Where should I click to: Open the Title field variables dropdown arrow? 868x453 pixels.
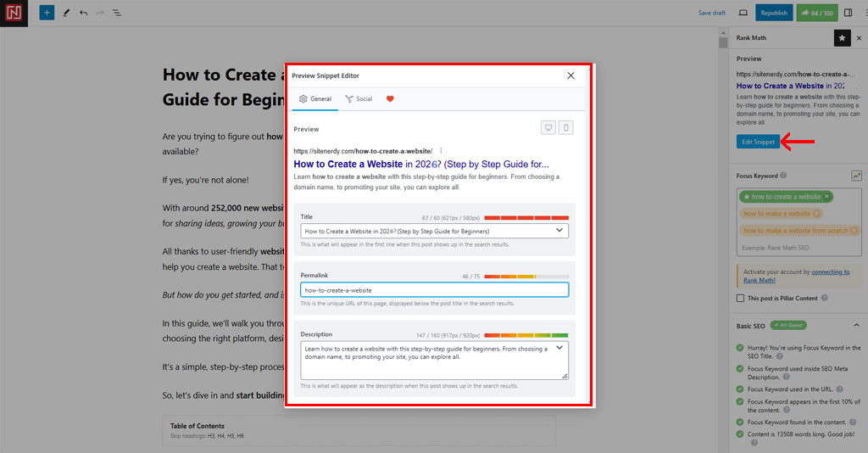pyautogui.click(x=559, y=230)
